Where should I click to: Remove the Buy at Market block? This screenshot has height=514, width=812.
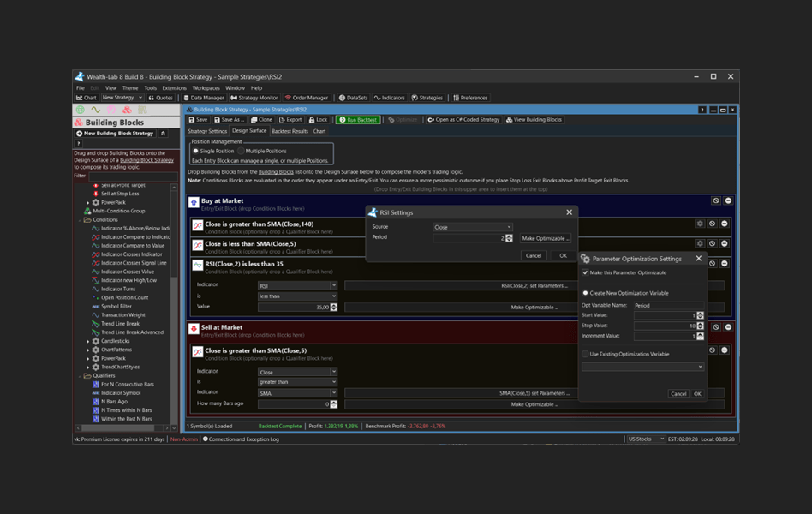728,200
